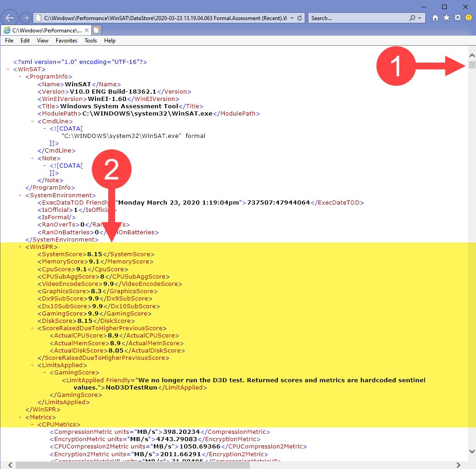
Task: Click the vertical scrollbar thumb
Action: 472,65
